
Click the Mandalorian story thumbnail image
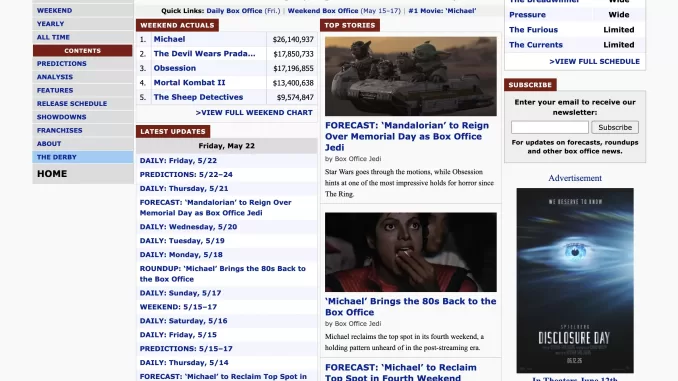click(411, 76)
